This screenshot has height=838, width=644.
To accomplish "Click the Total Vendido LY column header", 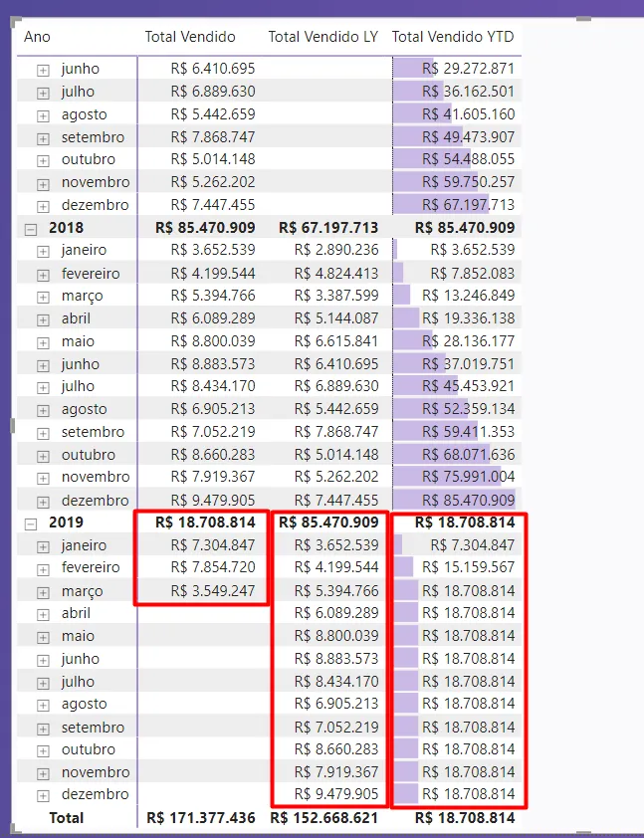I will pyautogui.click(x=322, y=37).
